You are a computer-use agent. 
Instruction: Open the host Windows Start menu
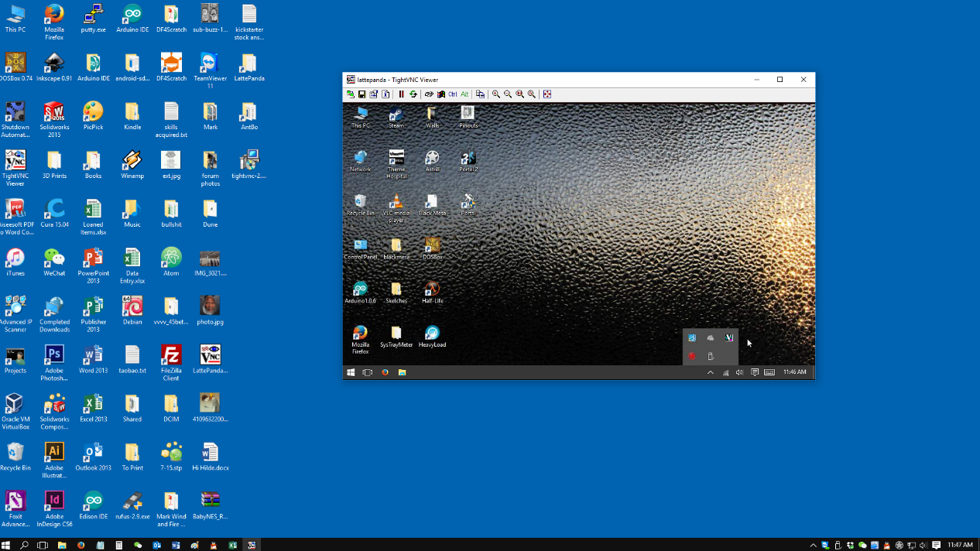6,545
